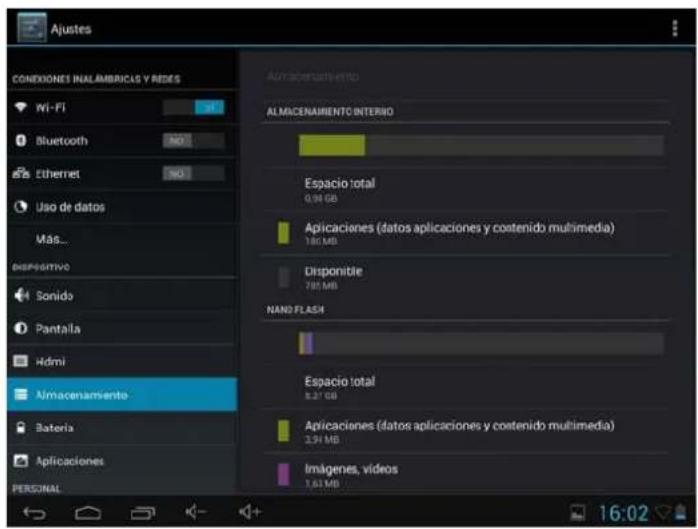
Task: Click the Bluetooth icon
Action: pyautogui.click(x=20, y=140)
